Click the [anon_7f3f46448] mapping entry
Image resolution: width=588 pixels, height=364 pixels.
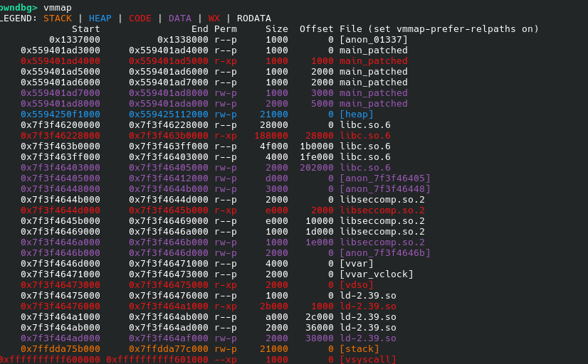tap(385, 188)
